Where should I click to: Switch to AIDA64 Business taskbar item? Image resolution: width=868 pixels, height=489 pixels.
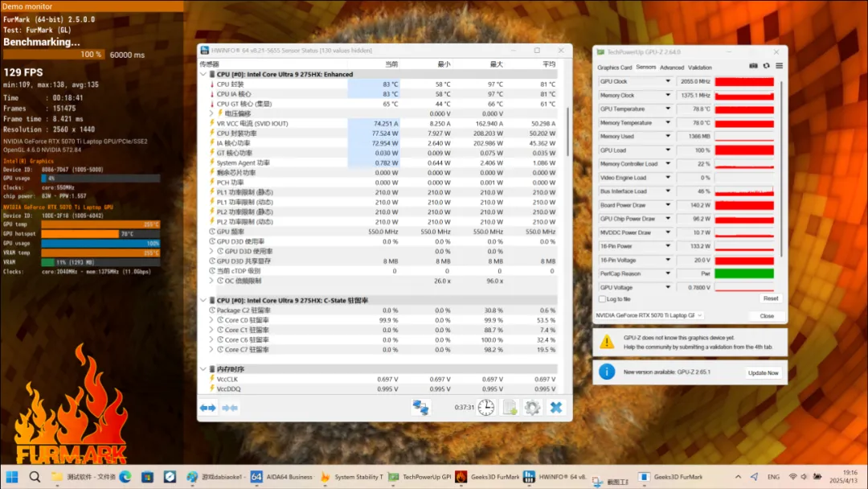click(282, 477)
